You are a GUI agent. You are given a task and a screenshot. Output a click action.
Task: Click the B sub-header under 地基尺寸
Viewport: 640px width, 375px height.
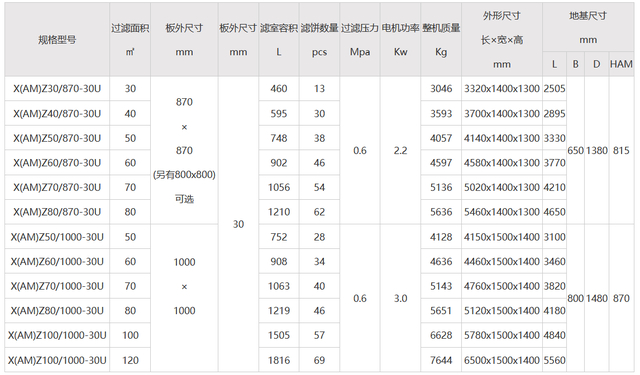(576, 64)
